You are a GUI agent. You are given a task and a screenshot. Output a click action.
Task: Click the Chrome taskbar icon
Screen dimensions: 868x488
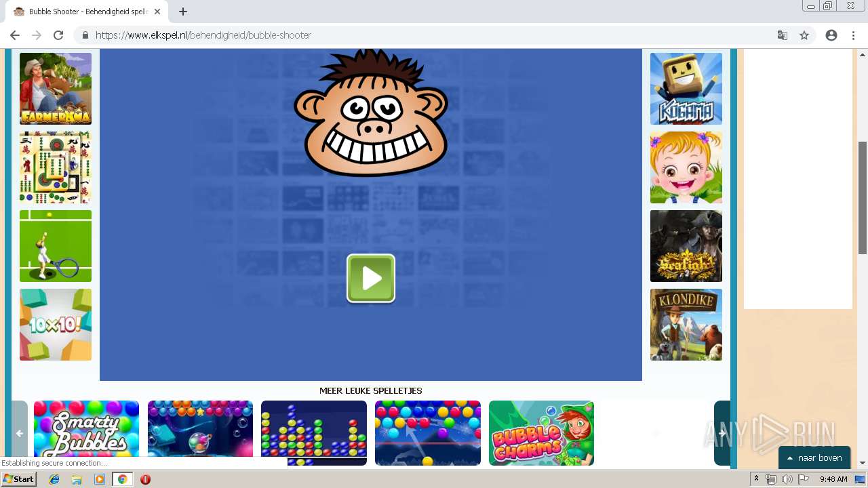click(123, 479)
